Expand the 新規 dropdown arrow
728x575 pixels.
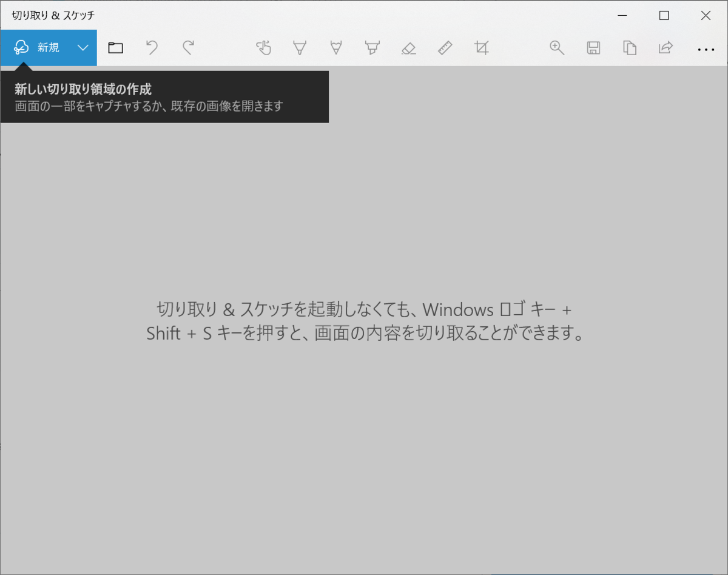tap(84, 48)
